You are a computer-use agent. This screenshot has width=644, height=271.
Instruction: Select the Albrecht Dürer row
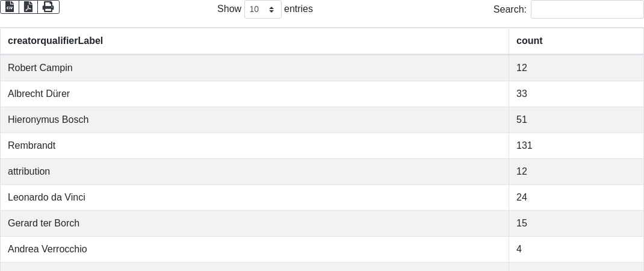tap(322, 94)
